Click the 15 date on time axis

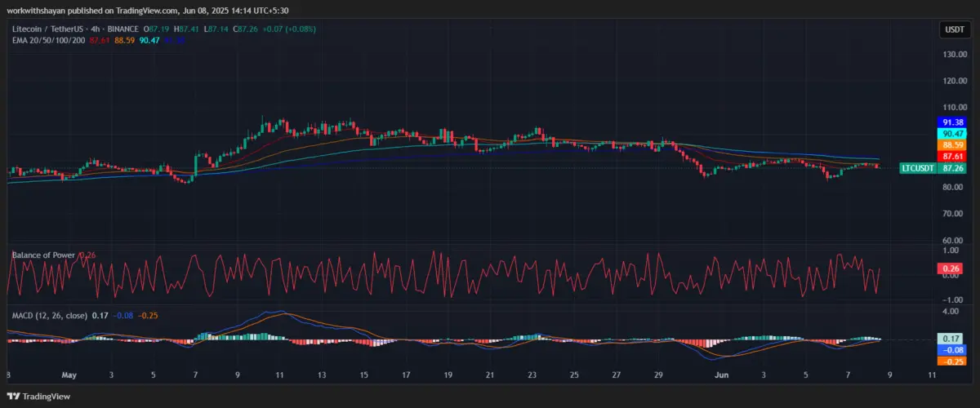click(x=364, y=375)
